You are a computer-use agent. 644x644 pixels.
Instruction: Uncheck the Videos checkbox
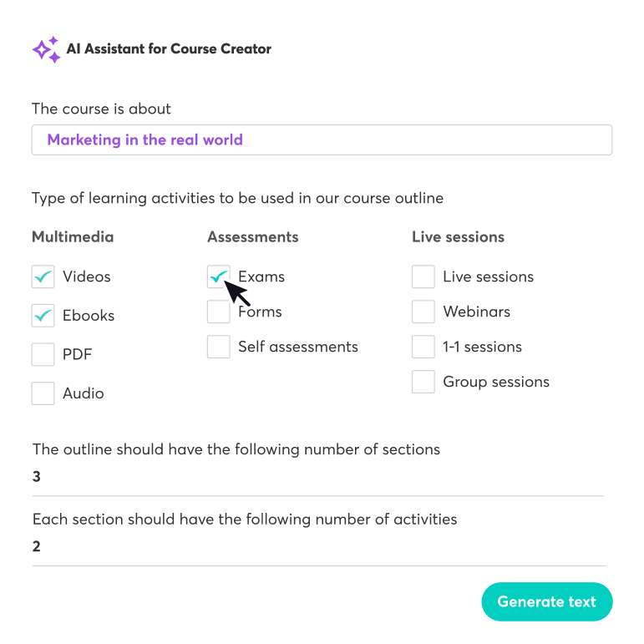click(43, 277)
